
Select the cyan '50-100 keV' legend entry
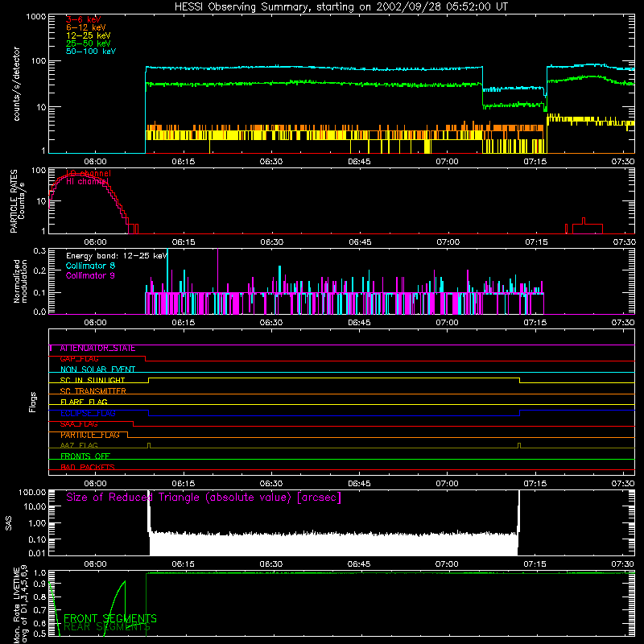pos(91,52)
